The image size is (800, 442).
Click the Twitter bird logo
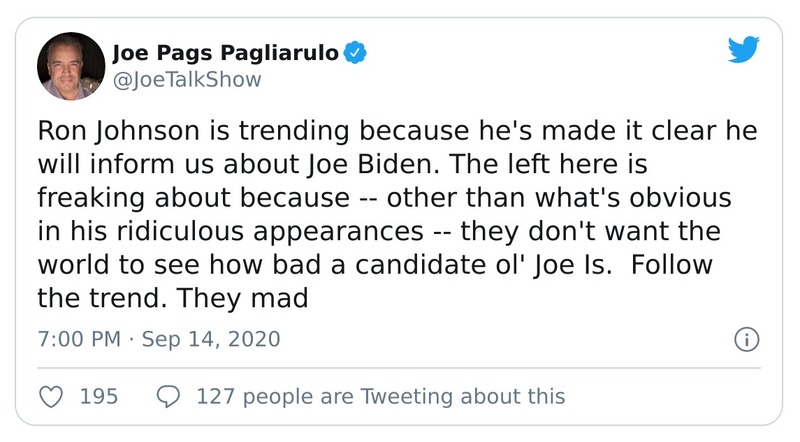(742, 51)
